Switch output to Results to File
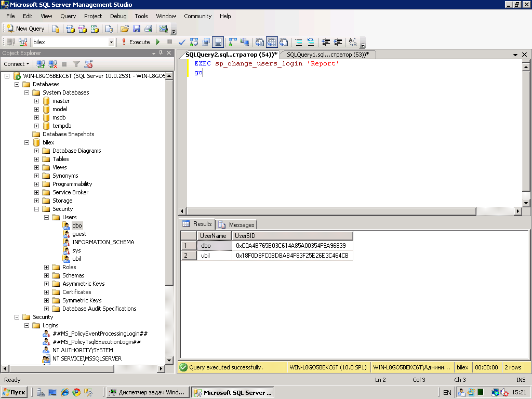Screen dimensions: 532x399 click(x=284, y=42)
